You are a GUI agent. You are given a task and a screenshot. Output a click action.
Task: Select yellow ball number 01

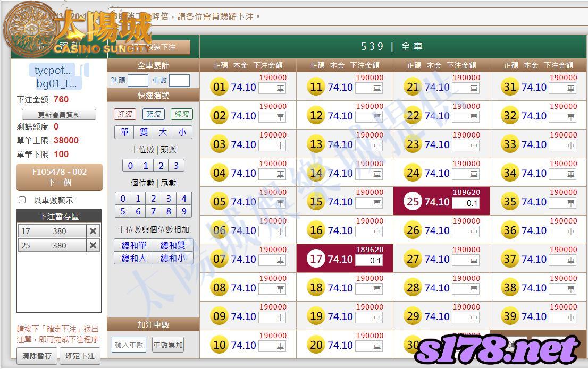coord(220,87)
